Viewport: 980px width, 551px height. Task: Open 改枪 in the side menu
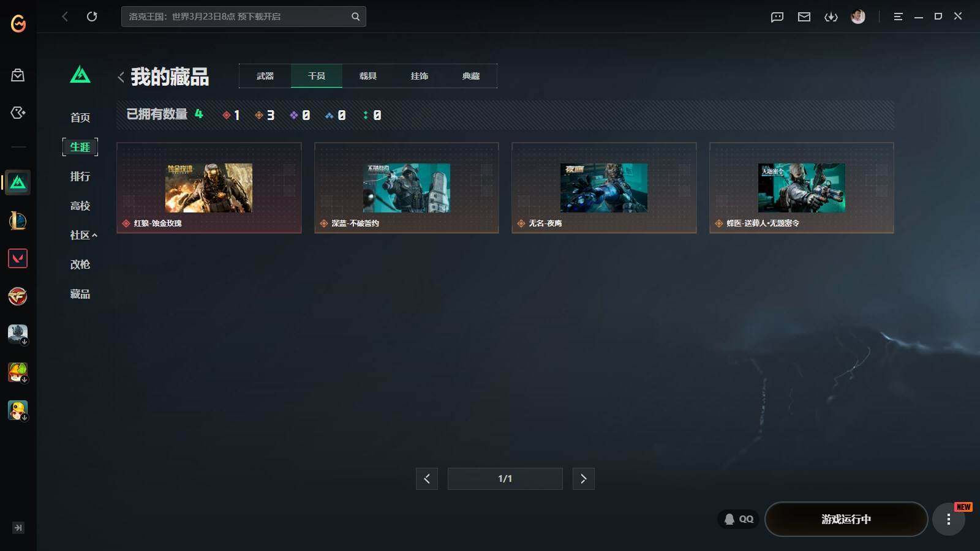click(x=80, y=264)
